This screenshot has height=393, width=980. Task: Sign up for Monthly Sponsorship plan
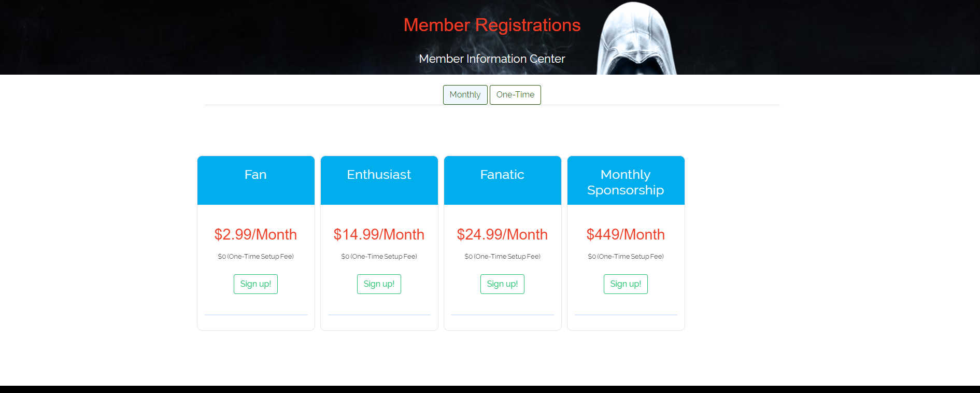[x=626, y=284]
